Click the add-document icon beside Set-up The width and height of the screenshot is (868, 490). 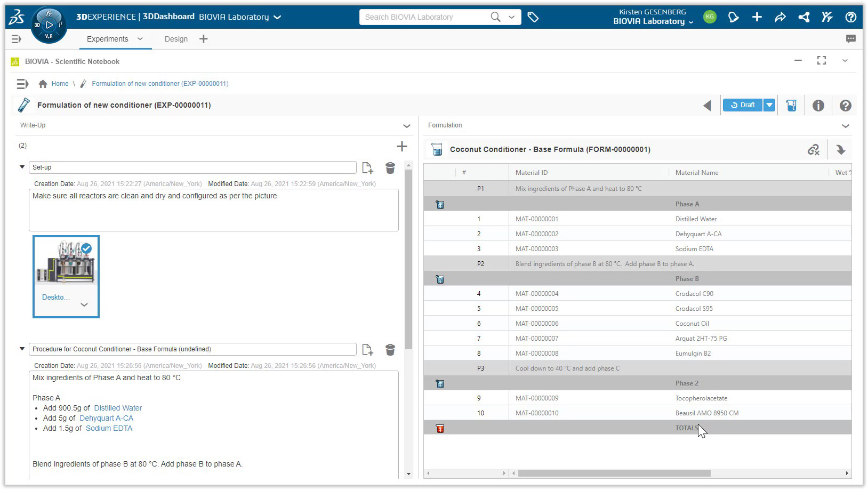click(367, 168)
